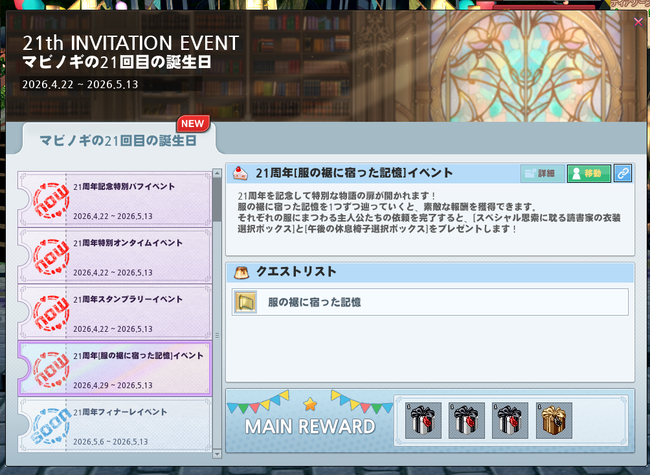Click the 移動 move button
Screen dimensions: 650x475
589,173
